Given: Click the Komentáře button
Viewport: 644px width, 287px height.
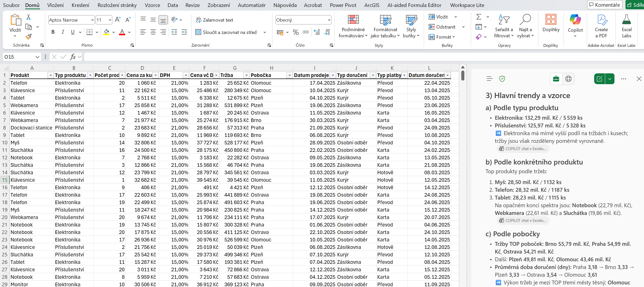Looking at the screenshot, I should point(604,5).
